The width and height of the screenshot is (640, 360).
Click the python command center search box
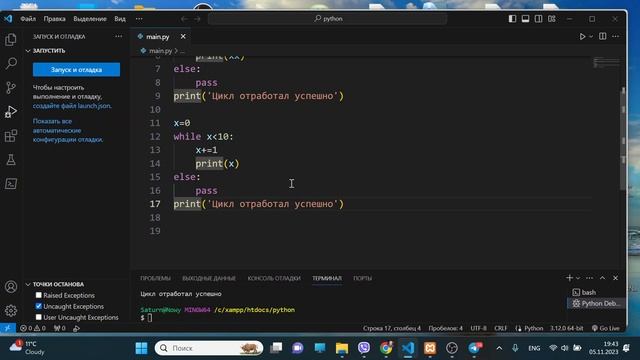pyautogui.click(x=328, y=19)
